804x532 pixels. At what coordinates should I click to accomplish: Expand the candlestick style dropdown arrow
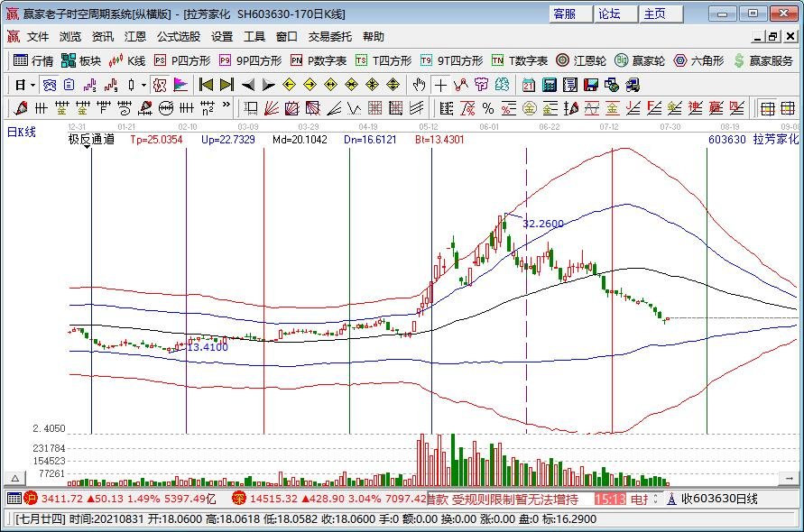(143, 85)
